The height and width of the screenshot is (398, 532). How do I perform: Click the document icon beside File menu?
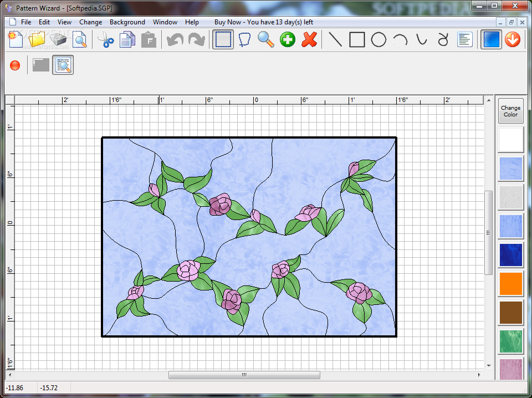13,22
